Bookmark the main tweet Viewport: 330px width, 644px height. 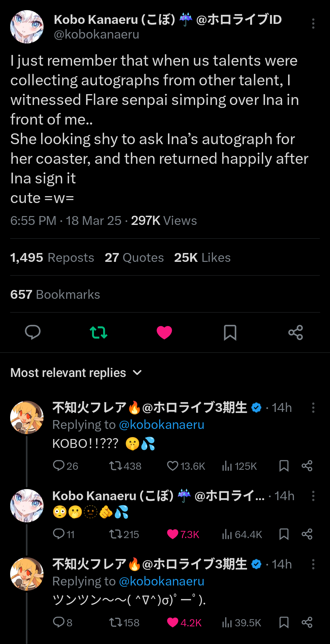230,332
